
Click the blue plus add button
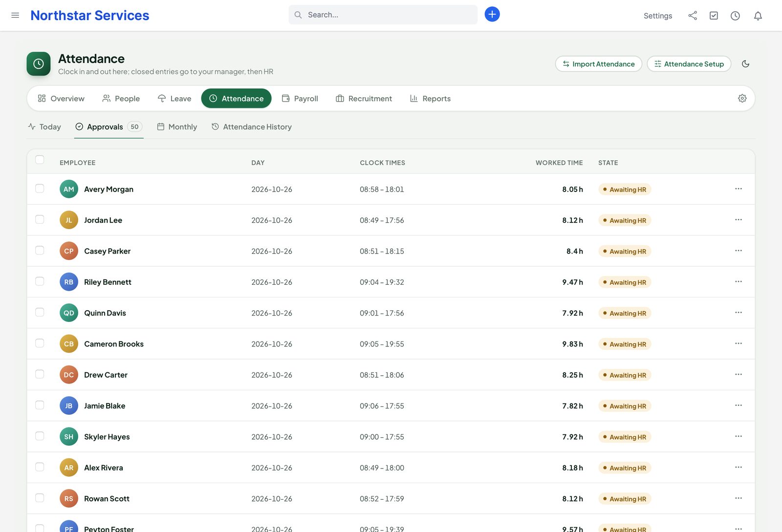pos(492,14)
